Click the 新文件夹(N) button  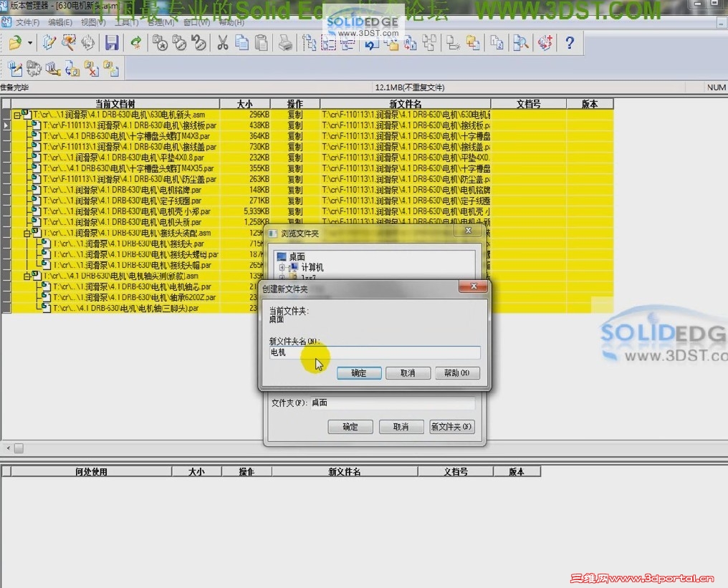click(451, 427)
